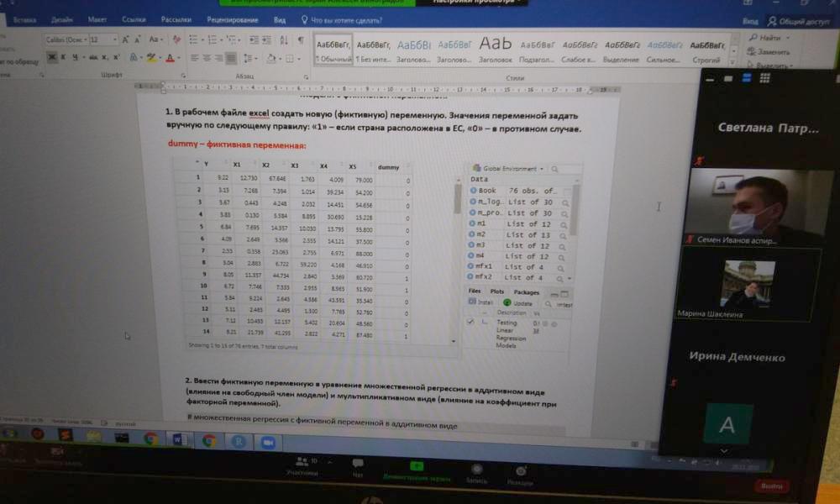
Task: Sort text with the sort icon
Action: click(284, 40)
